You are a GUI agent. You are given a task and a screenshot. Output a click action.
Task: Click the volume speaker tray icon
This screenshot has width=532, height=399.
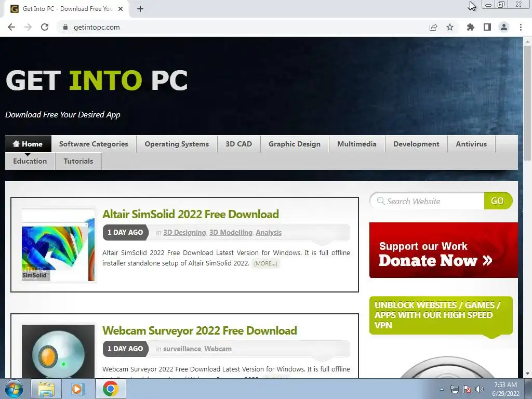[480, 389]
